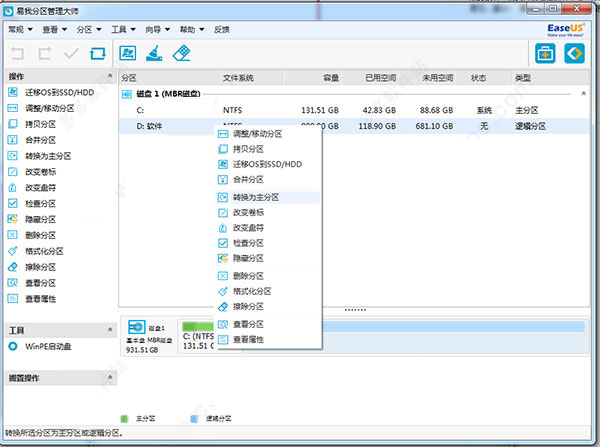The height and width of the screenshot is (447, 600).
Task: Click 格式化分区 label in sidebar
Action: tap(44, 251)
